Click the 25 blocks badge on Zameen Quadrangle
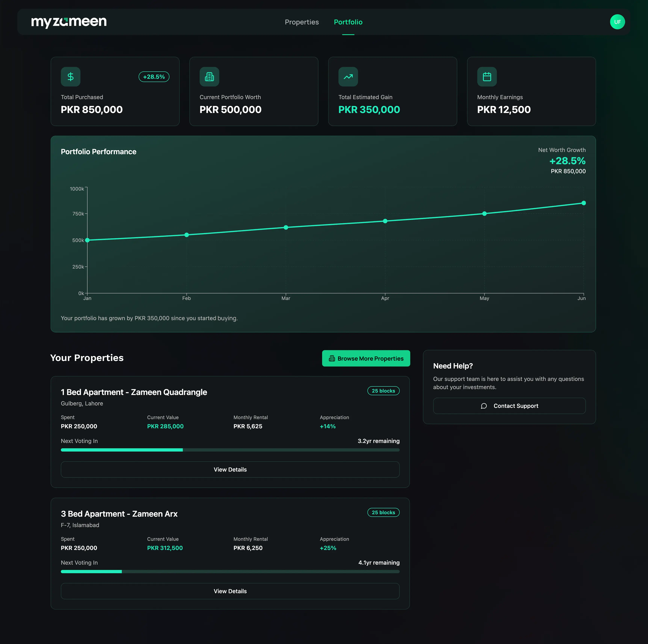Viewport: 648px width, 644px height. pos(383,390)
